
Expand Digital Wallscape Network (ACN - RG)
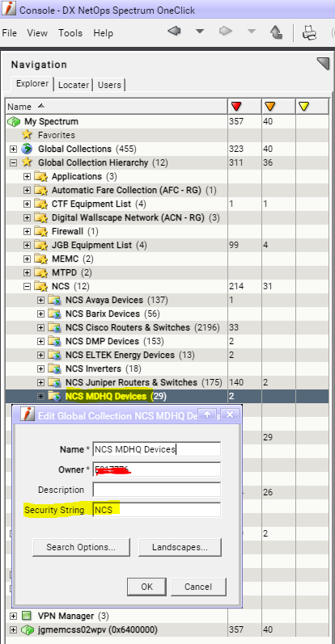pos(28,217)
